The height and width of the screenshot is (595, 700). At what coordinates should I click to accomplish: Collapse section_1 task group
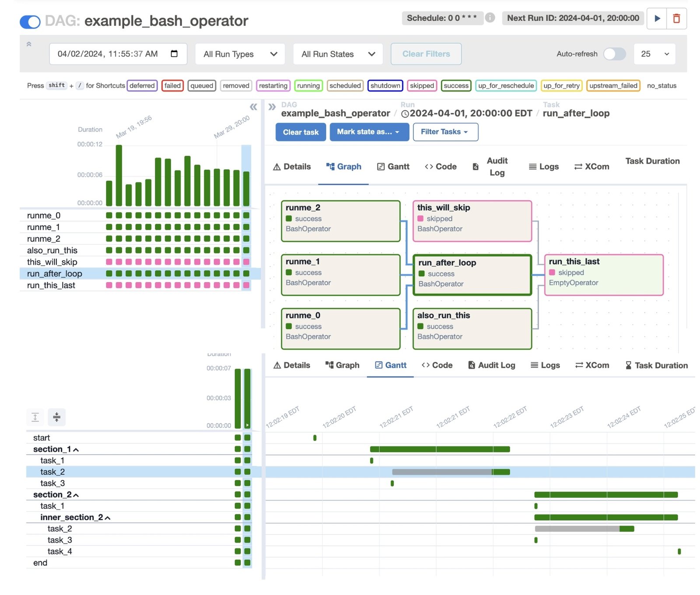[56, 449]
